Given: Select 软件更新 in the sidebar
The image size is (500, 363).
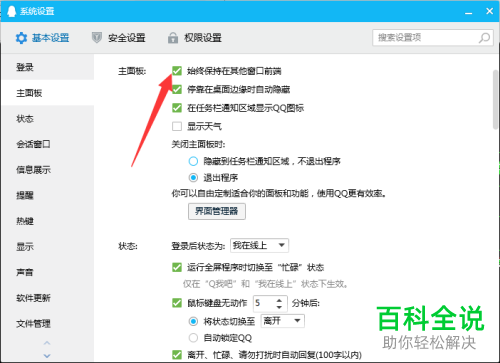Looking at the screenshot, I should pos(48,298).
